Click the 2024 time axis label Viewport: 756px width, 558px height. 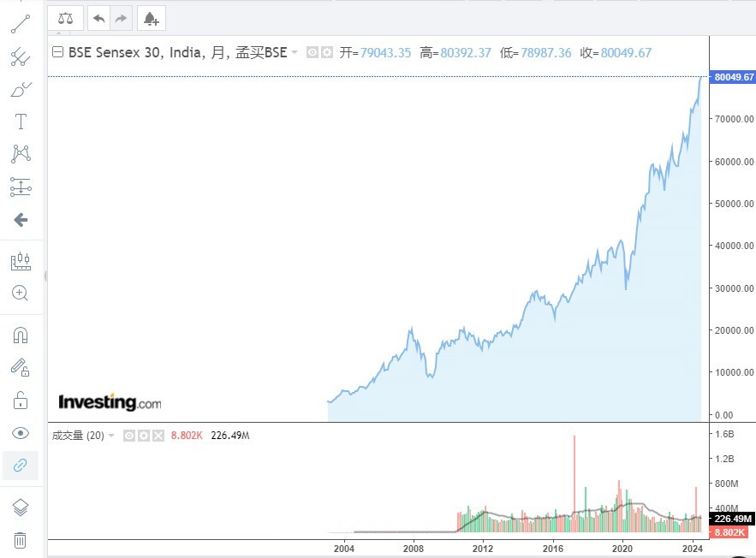click(692, 549)
